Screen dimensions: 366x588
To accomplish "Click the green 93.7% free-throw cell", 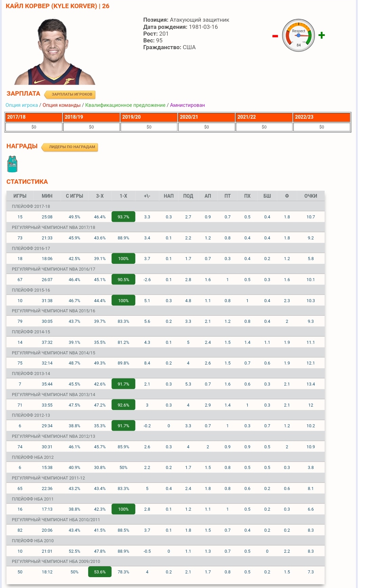I will point(123,217).
